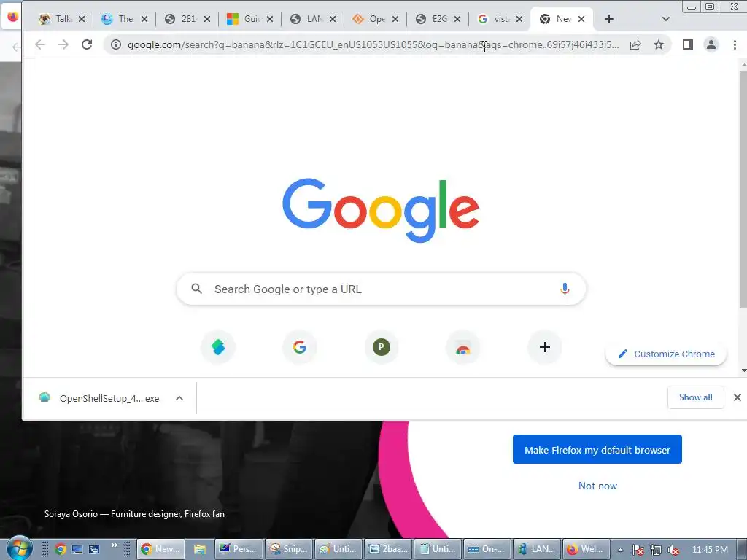Viewport: 747px width, 560px height.
Task: Open the first teal shortcut tile
Action: (218, 347)
